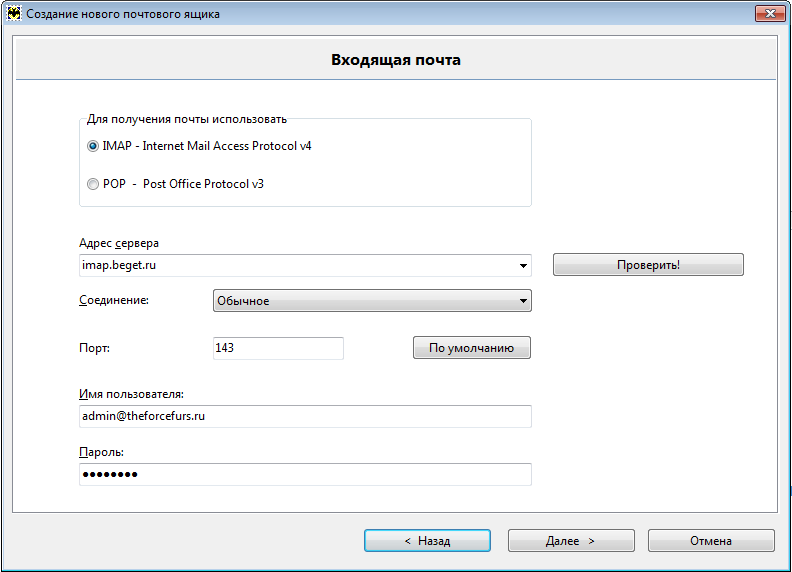Click the port field containing 143
Image resolution: width=792 pixels, height=572 pixels.
point(277,348)
